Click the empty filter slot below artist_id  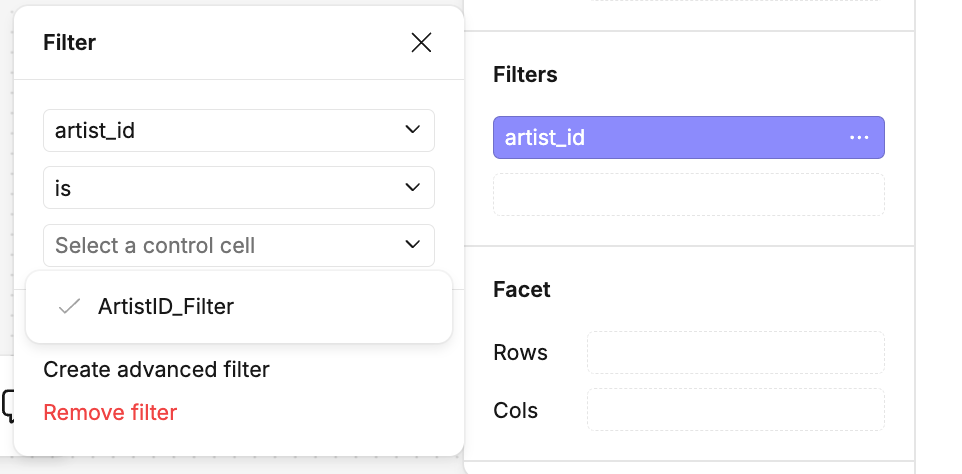pyautogui.click(x=688, y=195)
